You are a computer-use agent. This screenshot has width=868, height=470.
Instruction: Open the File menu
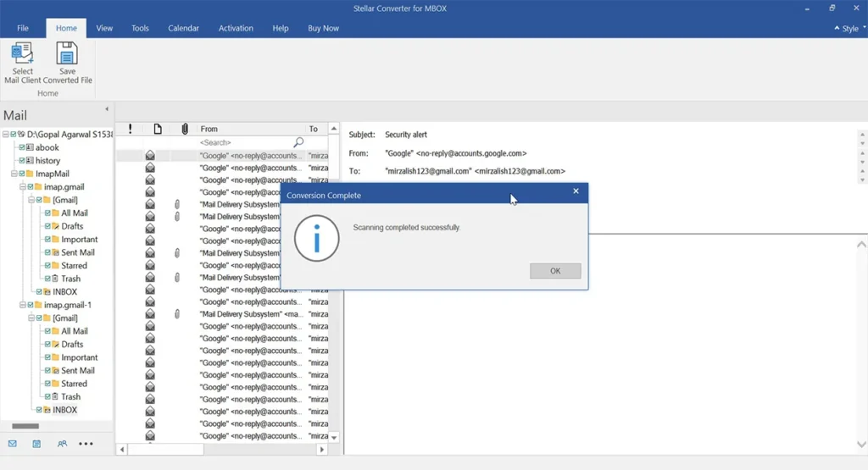23,28
